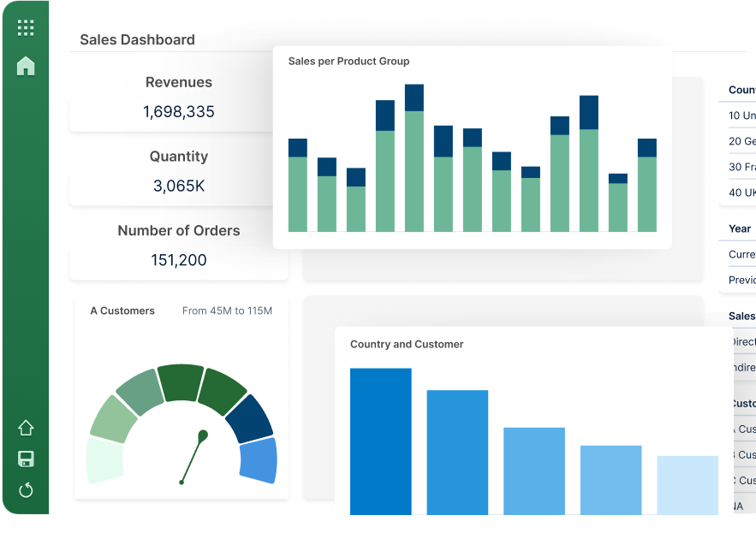
Task: Click the tallest bar in Country and Customer chart
Action: [x=380, y=441]
